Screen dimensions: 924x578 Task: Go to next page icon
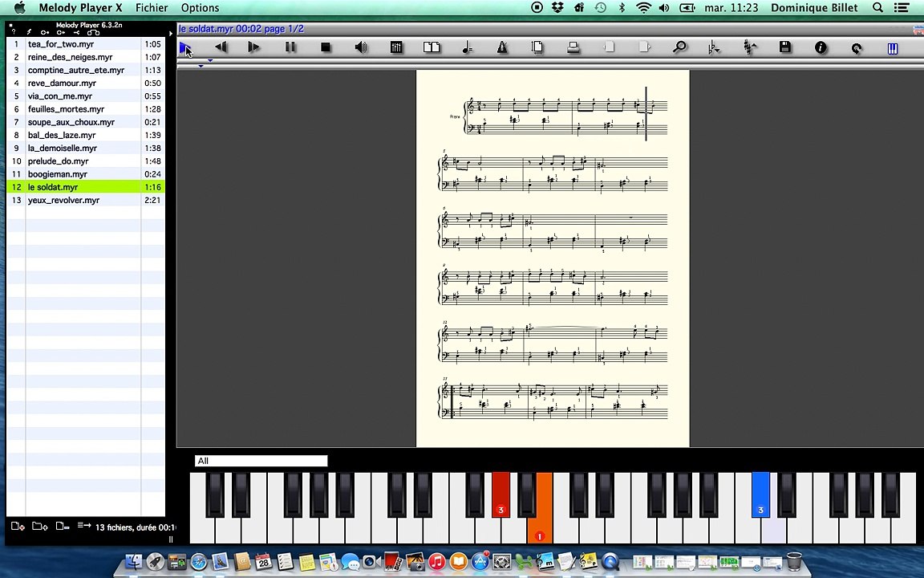pos(644,47)
